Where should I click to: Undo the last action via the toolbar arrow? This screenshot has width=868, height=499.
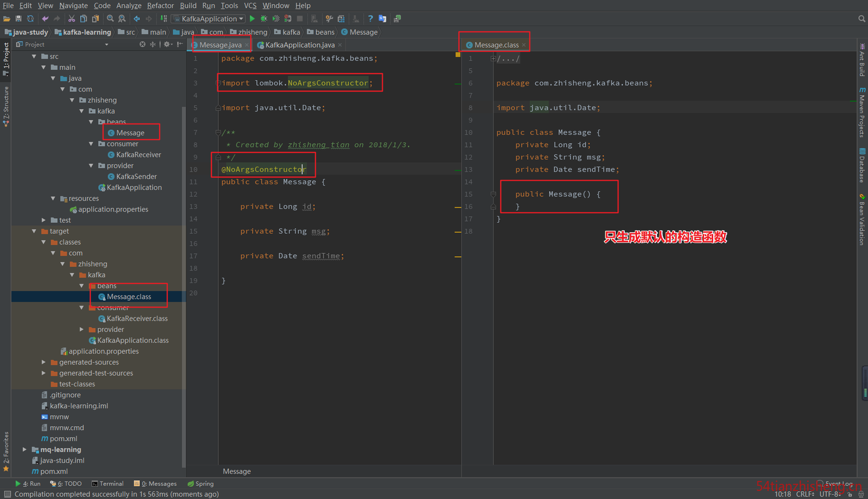click(x=45, y=19)
